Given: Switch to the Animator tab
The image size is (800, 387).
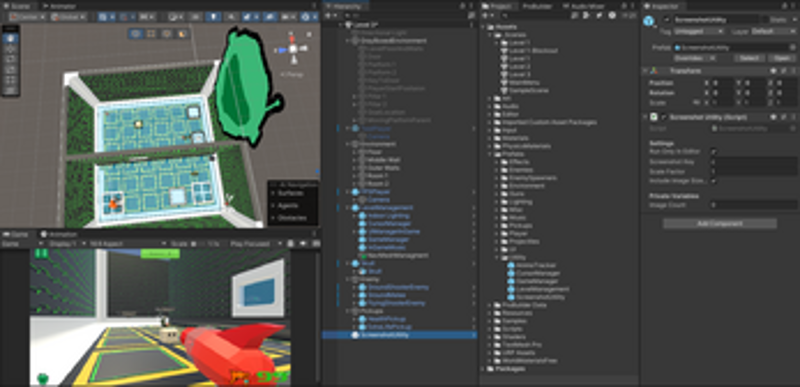Looking at the screenshot, I should click(x=59, y=6).
